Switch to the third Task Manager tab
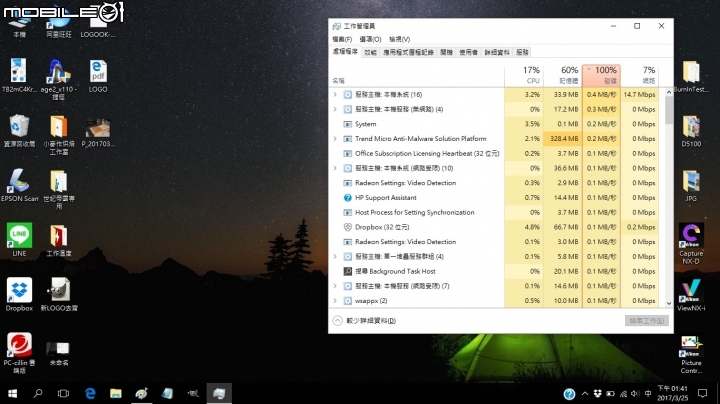 point(408,52)
